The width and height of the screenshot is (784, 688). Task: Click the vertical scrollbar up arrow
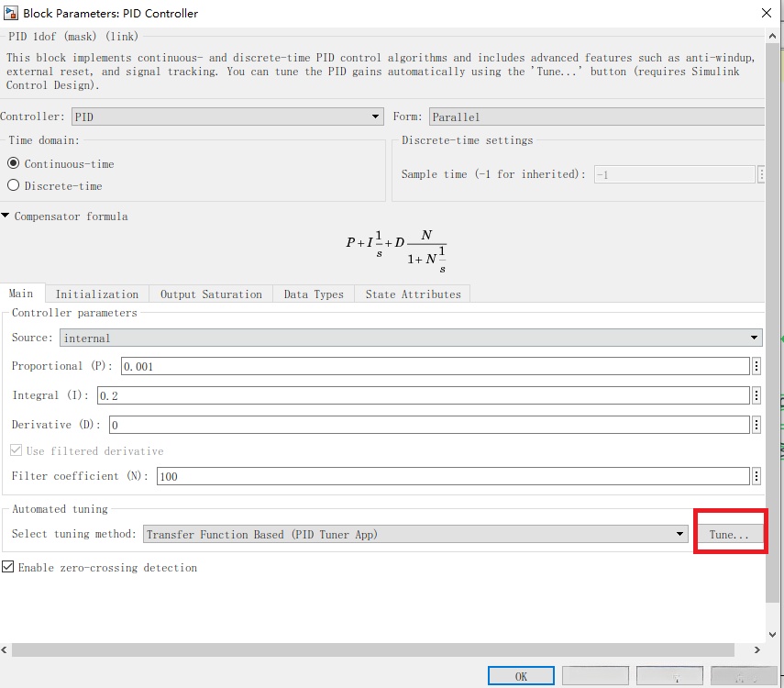pyautogui.click(x=772, y=36)
